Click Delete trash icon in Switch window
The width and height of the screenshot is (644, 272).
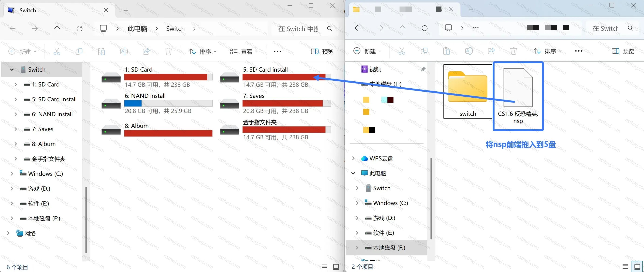(169, 51)
